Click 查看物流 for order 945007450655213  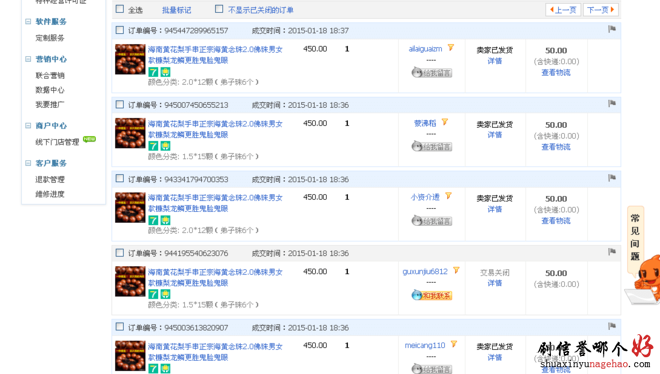[x=556, y=147]
